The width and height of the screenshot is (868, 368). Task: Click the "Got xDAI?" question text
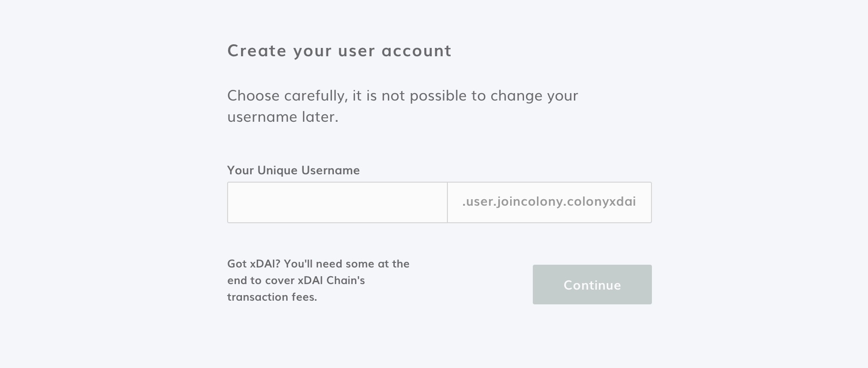pos(253,264)
